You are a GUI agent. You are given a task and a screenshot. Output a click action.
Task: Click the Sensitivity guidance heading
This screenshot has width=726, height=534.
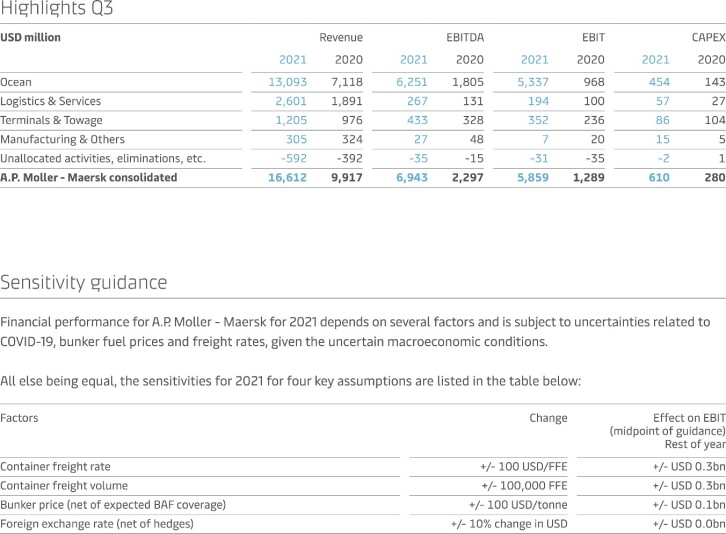click(x=84, y=282)
